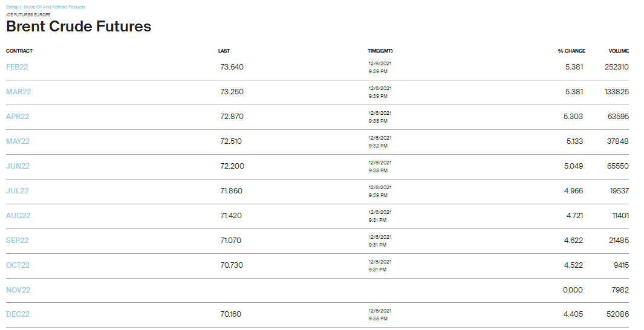Open the MAR22 contract link

point(19,91)
